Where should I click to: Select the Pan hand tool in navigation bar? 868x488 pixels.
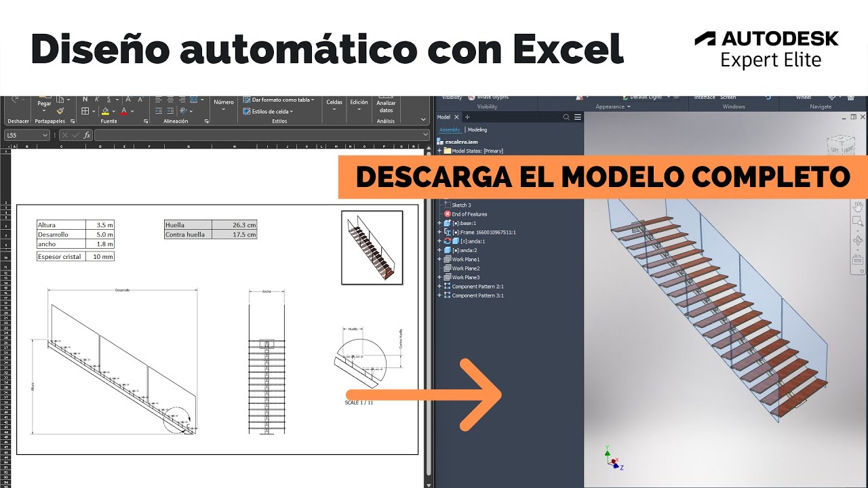[x=858, y=207]
